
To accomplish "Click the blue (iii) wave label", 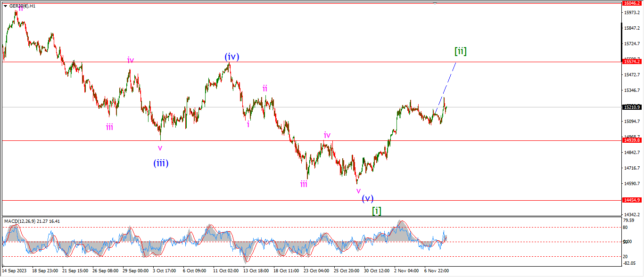I will click(x=161, y=163).
